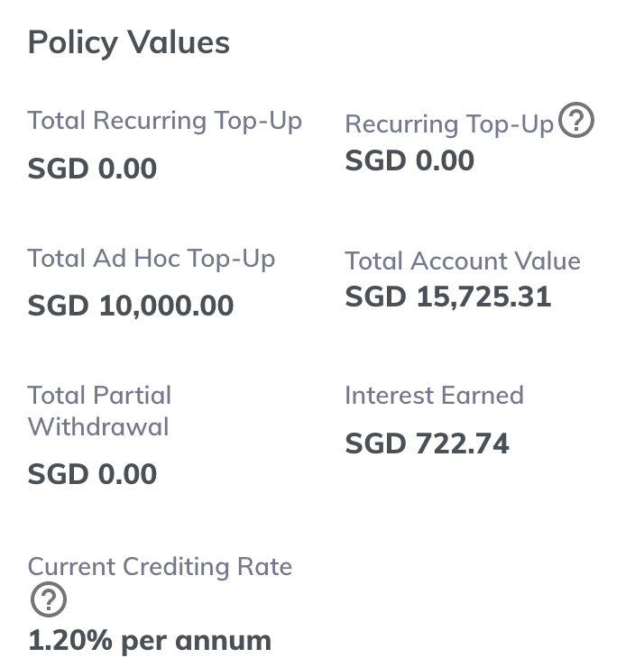The image size is (644, 667).
Task: Click the SGD 0.00 Total Recurring Top-Up value
Action: pos(92,169)
